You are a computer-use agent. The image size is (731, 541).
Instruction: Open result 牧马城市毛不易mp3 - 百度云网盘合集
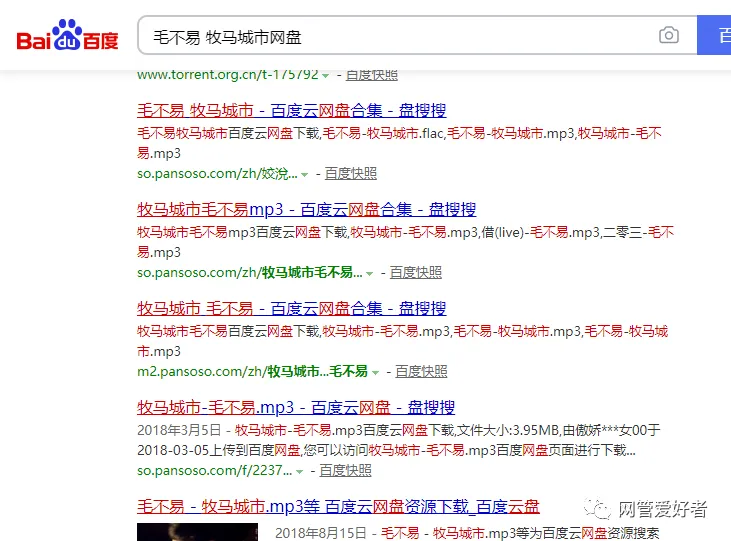pos(306,209)
